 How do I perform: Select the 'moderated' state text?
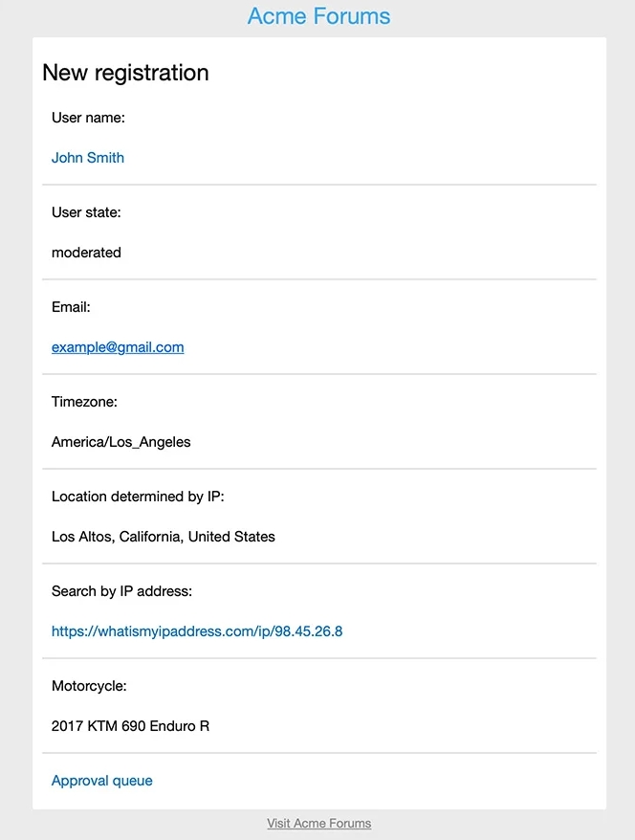(86, 253)
